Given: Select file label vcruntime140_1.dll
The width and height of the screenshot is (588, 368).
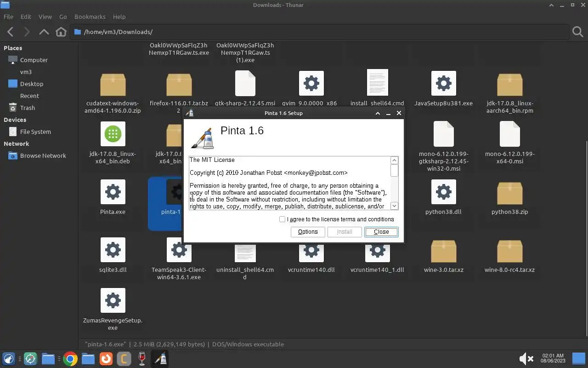Looking at the screenshot, I should coord(377,270).
